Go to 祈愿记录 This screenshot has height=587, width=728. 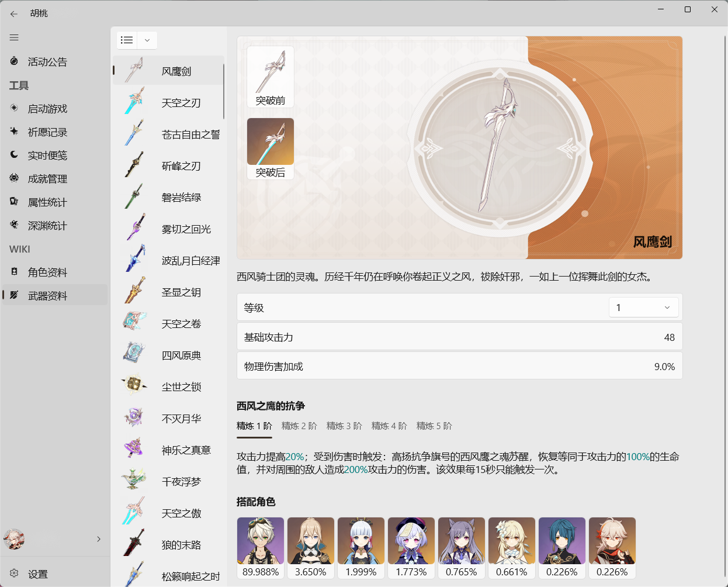(55, 132)
